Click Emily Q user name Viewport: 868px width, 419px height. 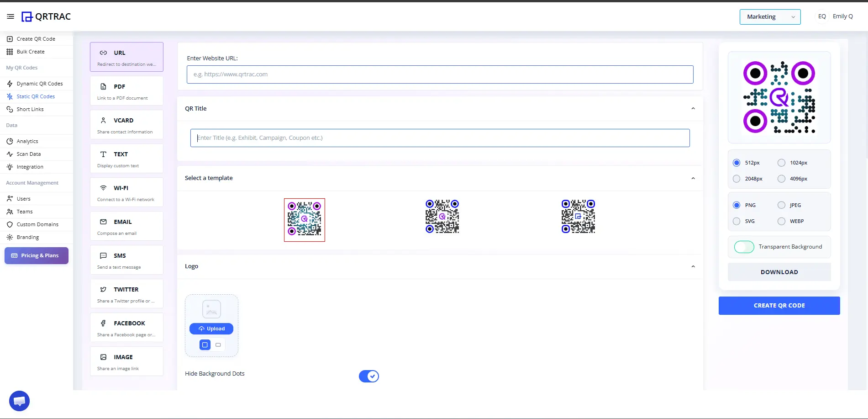(x=842, y=16)
